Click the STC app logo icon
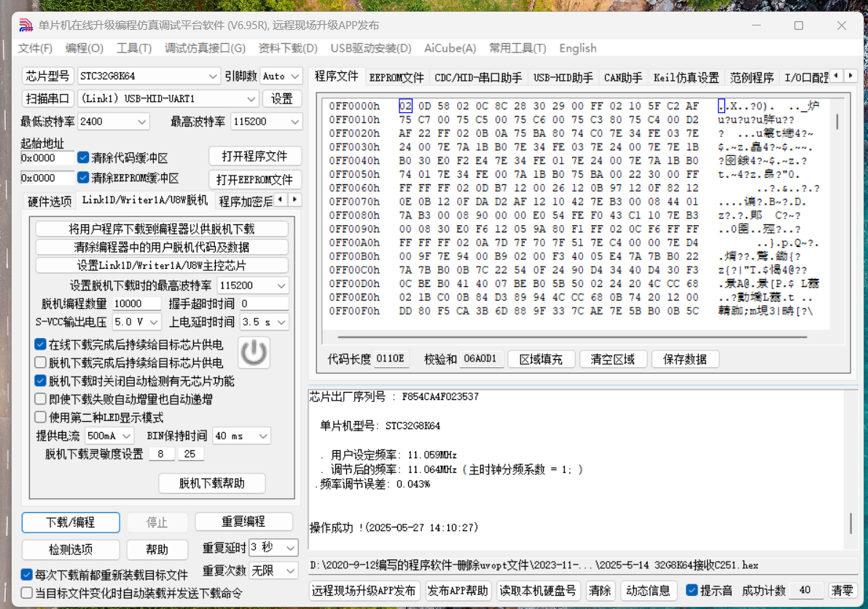Viewport: 868px width, 609px height. [26, 25]
